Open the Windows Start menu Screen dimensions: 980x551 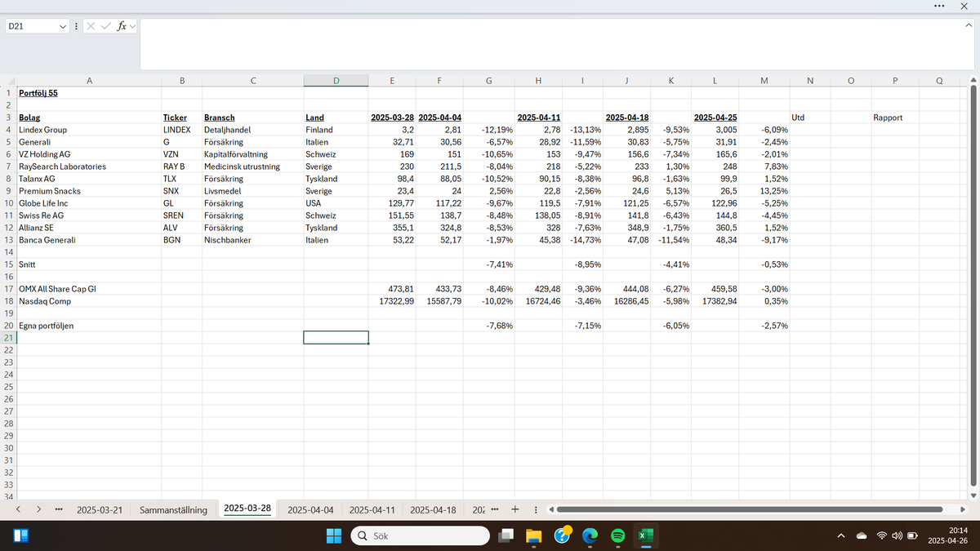(x=335, y=535)
